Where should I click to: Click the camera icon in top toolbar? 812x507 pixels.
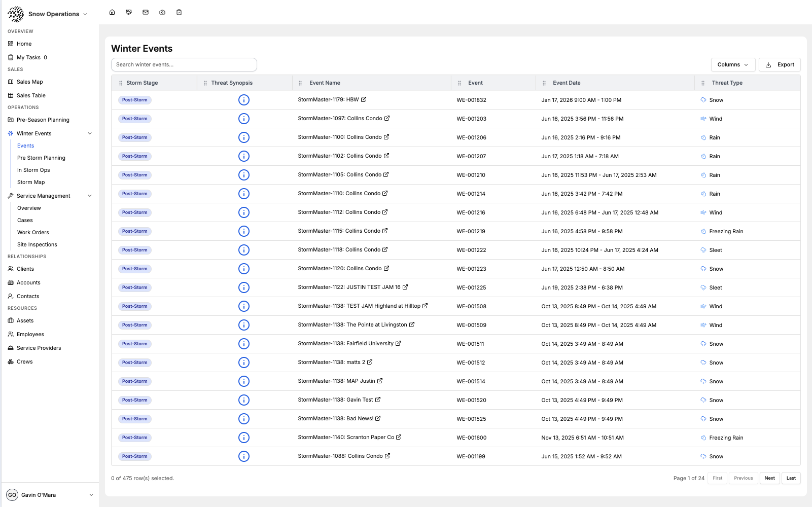(162, 12)
